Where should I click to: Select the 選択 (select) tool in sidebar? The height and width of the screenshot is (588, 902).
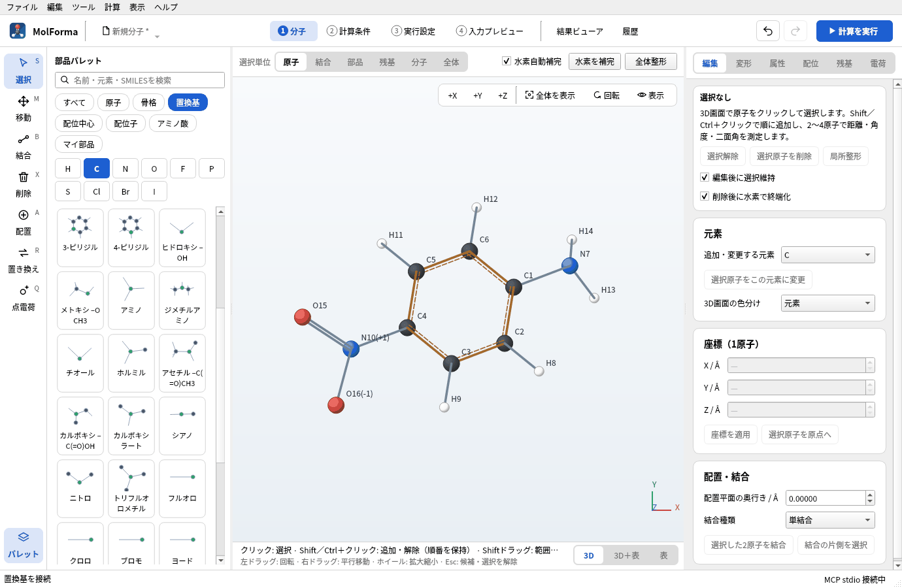pos(24,71)
